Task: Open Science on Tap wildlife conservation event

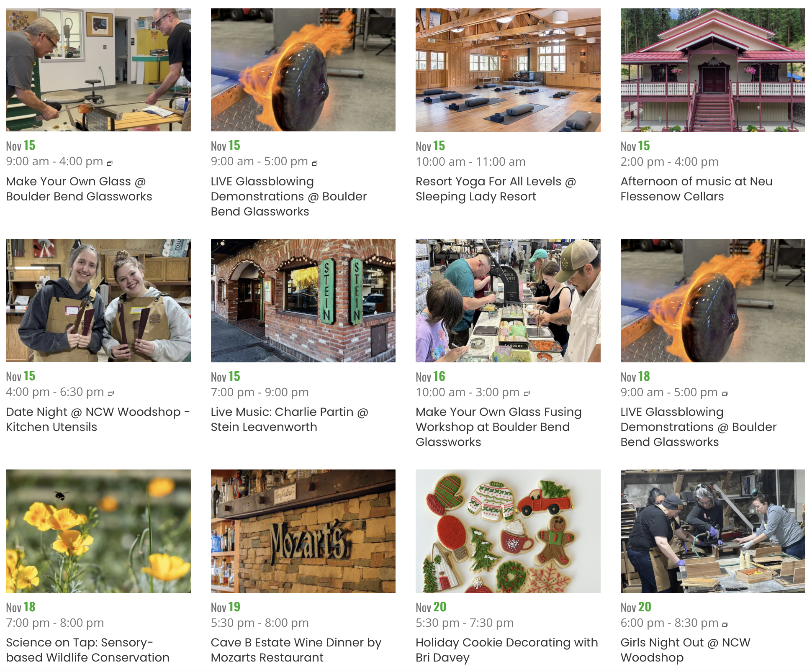Action: coord(87,650)
